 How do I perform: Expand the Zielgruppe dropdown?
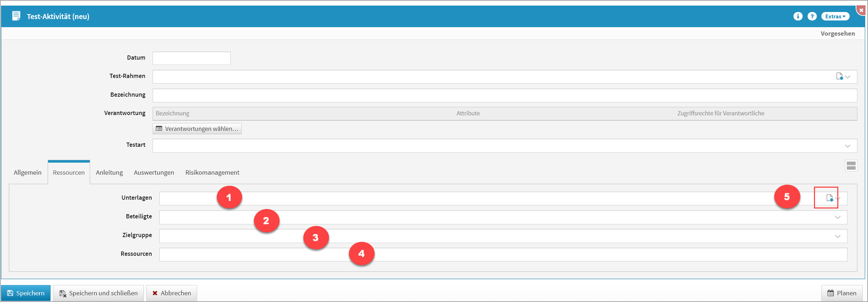tap(838, 236)
